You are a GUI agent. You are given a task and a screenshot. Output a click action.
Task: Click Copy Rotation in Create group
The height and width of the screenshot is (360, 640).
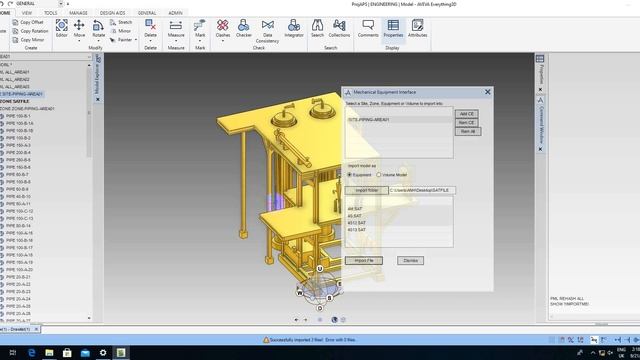point(30,31)
